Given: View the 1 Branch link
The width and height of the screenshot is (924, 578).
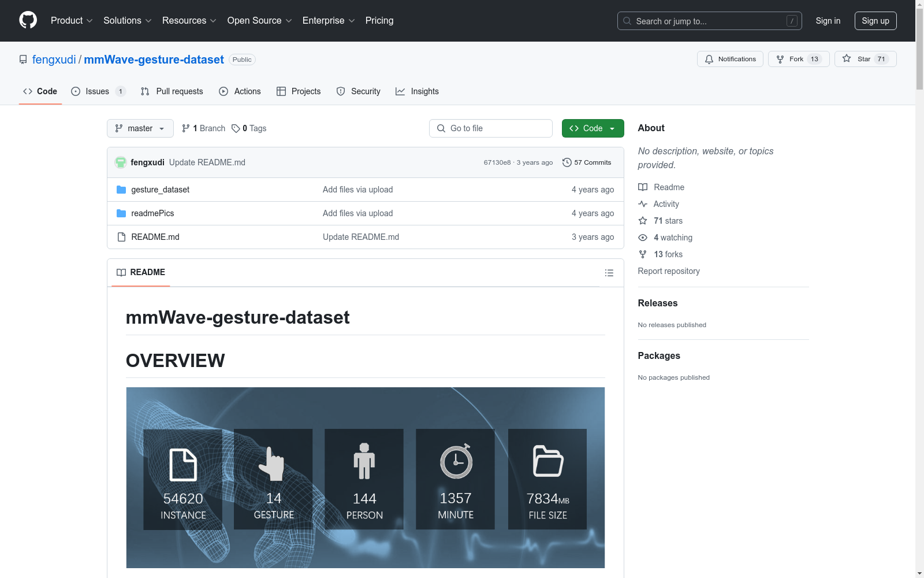Looking at the screenshot, I should click(x=203, y=128).
